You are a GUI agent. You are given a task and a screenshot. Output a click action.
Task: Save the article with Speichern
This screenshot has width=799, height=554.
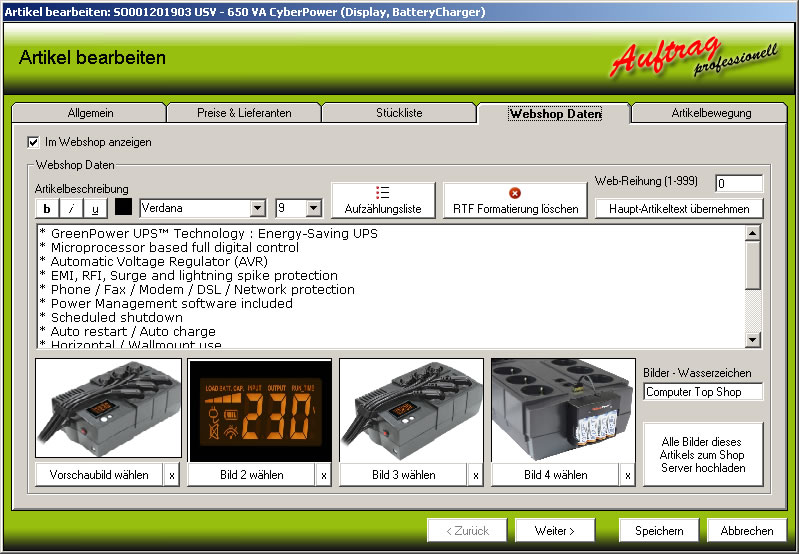point(659,531)
